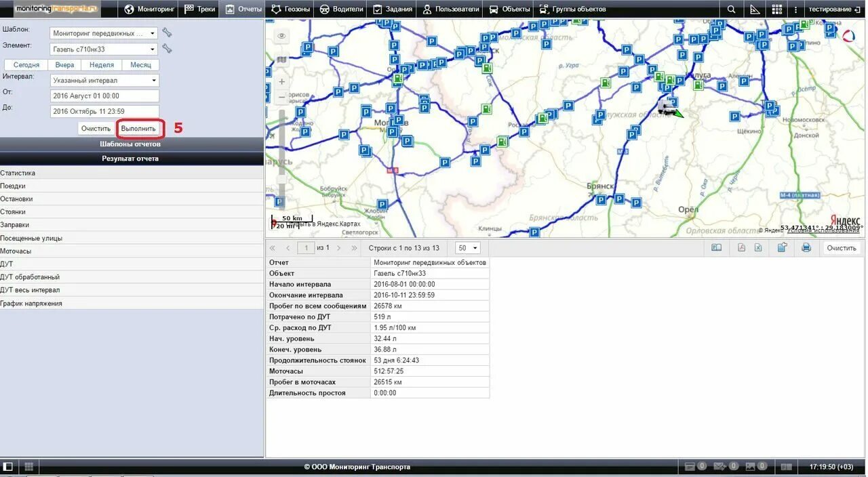The image size is (868, 477).
Task: Click the logout icon next to тестирование
Action: (857, 9)
